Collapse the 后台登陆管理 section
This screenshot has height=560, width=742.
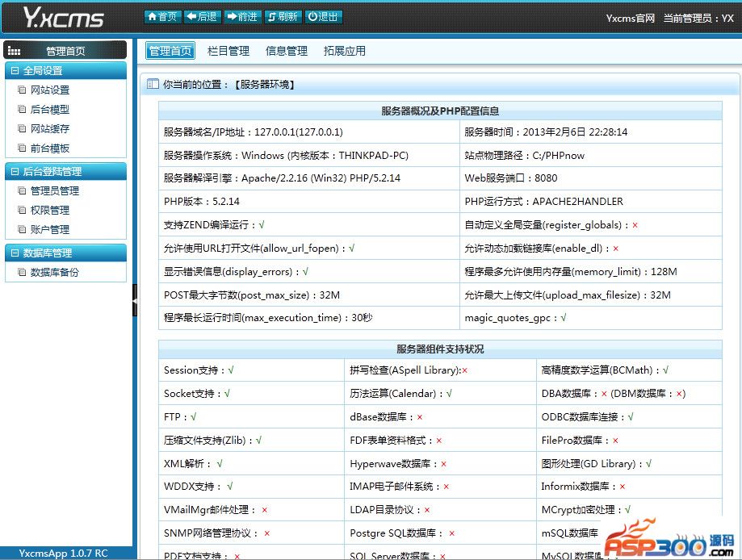click(15, 172)
